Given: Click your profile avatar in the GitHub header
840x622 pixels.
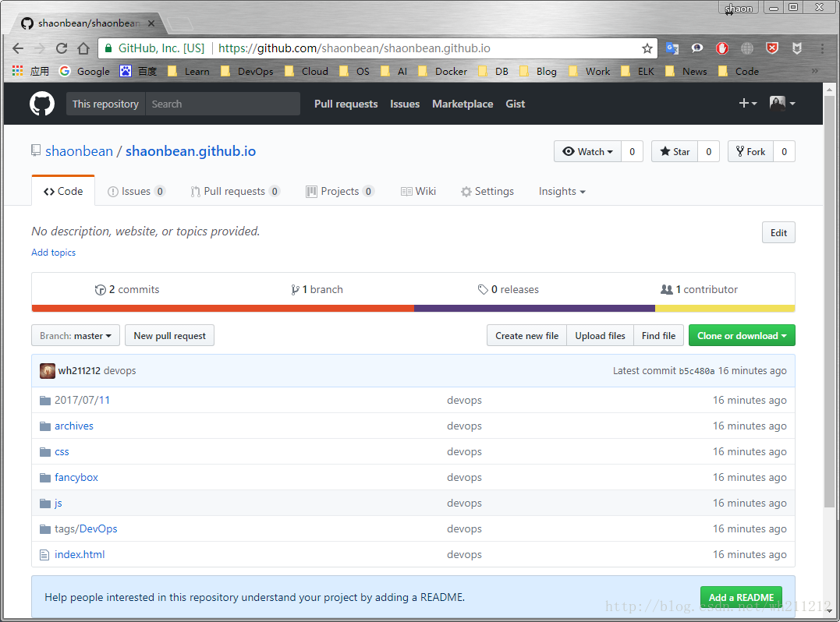Looking at the screenshot, I should (777, 103).
